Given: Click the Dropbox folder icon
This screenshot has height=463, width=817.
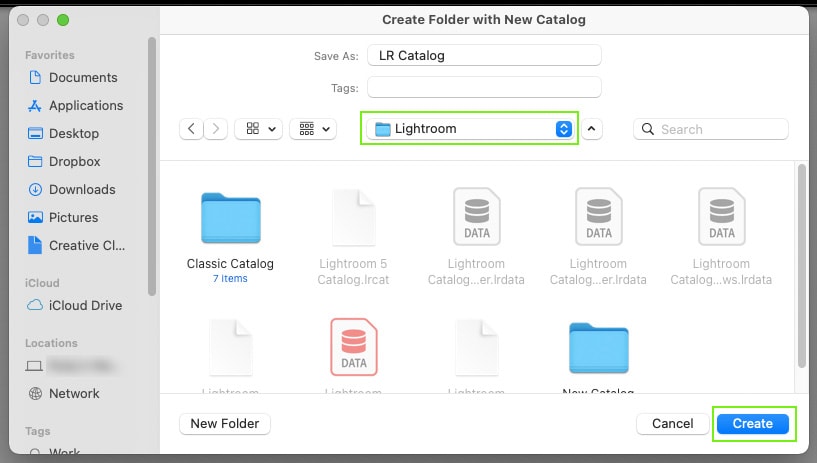Looking at the screenshot, I should click(35, 161).
